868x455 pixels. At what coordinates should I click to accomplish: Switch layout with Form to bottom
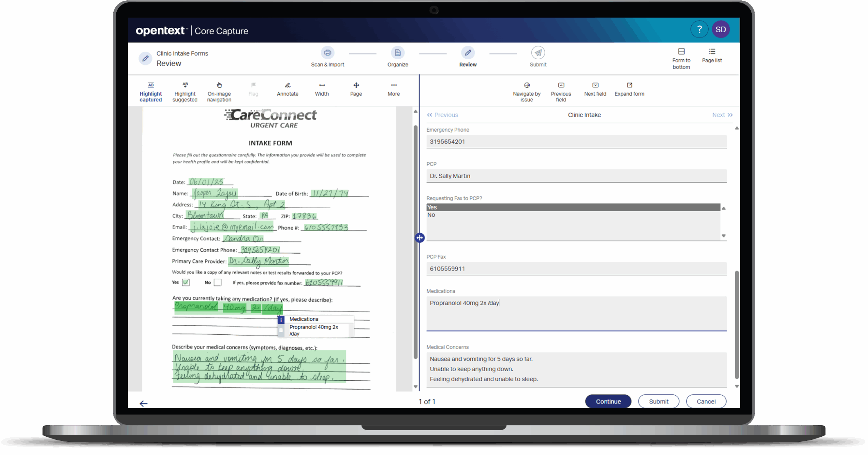coord(681,59)
